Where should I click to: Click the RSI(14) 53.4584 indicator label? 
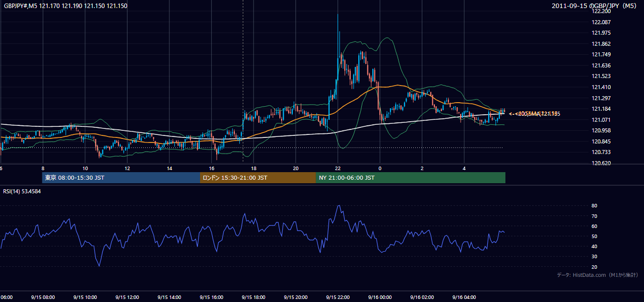[x=22, y=191]
